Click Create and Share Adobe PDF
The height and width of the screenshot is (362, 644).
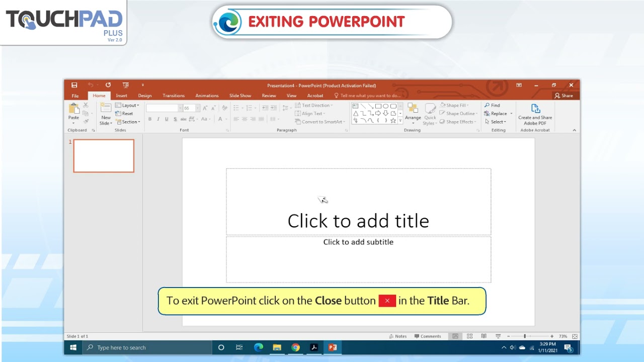pos(535,115)
